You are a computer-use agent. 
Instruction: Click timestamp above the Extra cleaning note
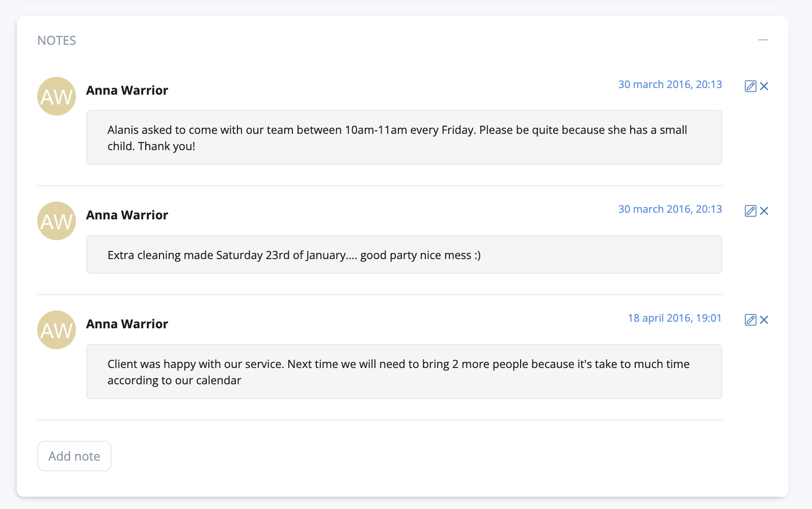[670, 209]
